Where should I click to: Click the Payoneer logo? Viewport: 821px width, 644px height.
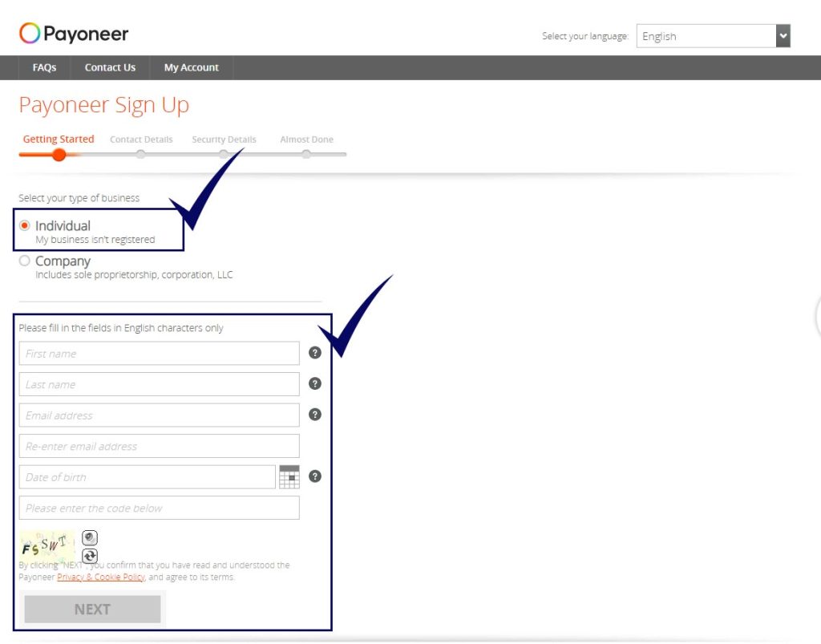coord(74,34)
